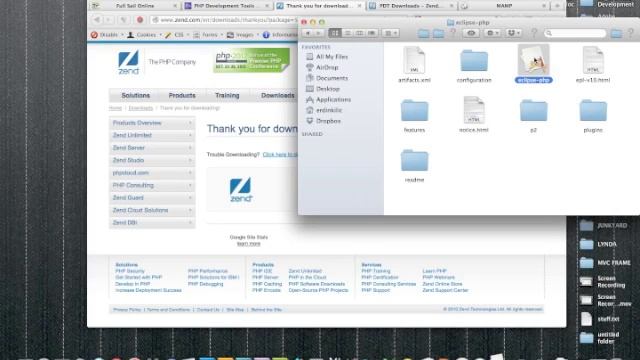Click the 'Click here' download link
The image size is (640, 360).
tap(280, 155)
